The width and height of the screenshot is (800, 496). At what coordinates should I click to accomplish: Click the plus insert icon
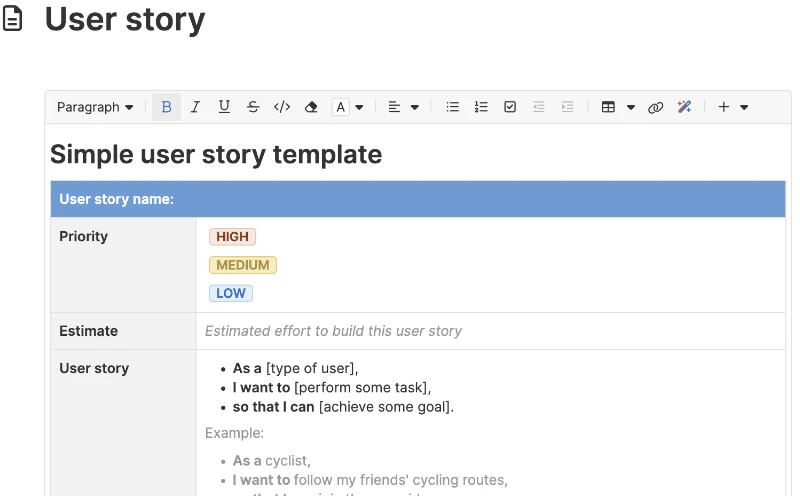point(723,107)
